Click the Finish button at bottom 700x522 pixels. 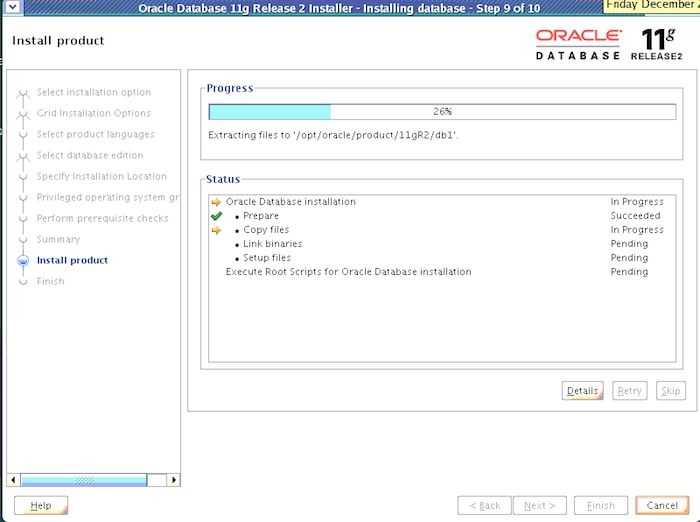pos(601,505)
